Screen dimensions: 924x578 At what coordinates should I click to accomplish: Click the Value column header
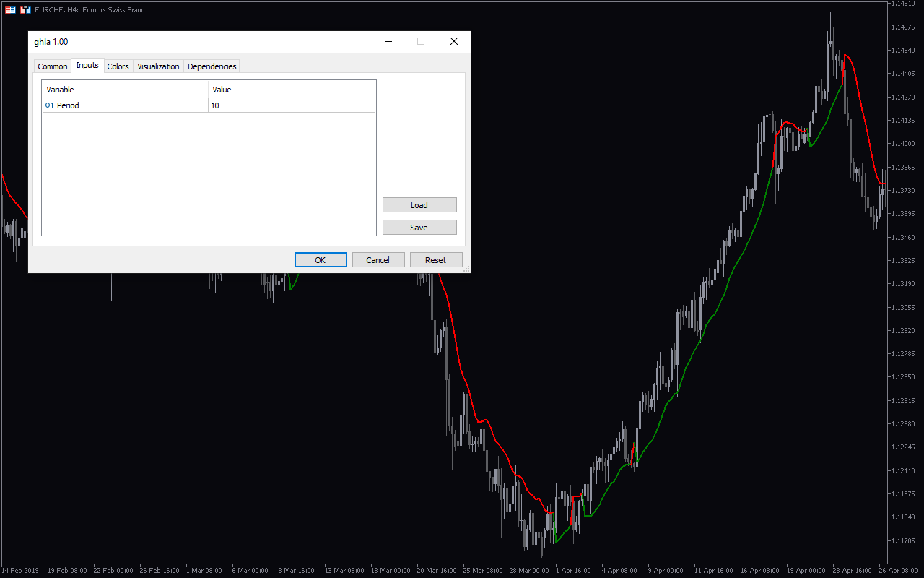pos(292,90)
